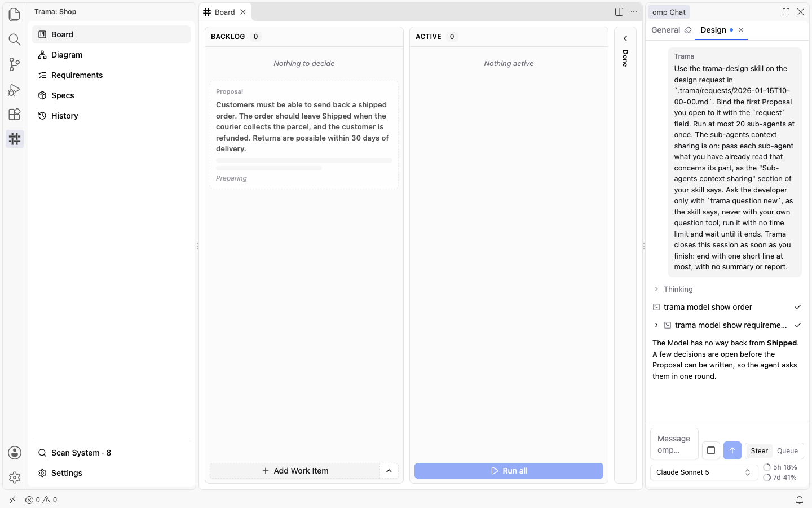812x508 pixels.
Task: Stop the running agent with square button
Action: tap(711, 450)
